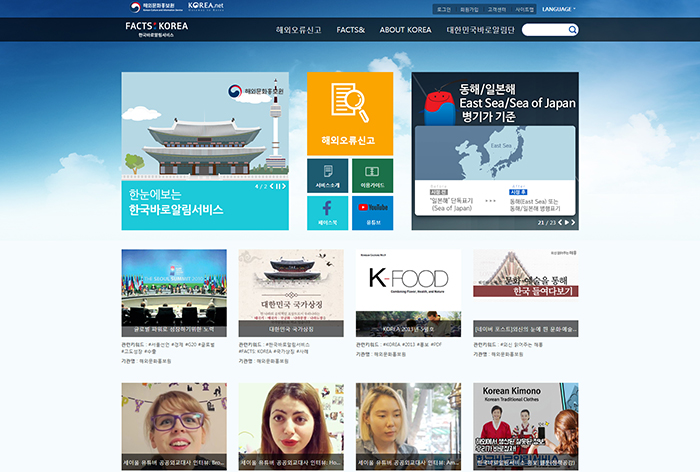Image resolution: width=700 pixels, height=472 pixels.
Task: Click the 로그인 login link
Action: pos(444,9)
